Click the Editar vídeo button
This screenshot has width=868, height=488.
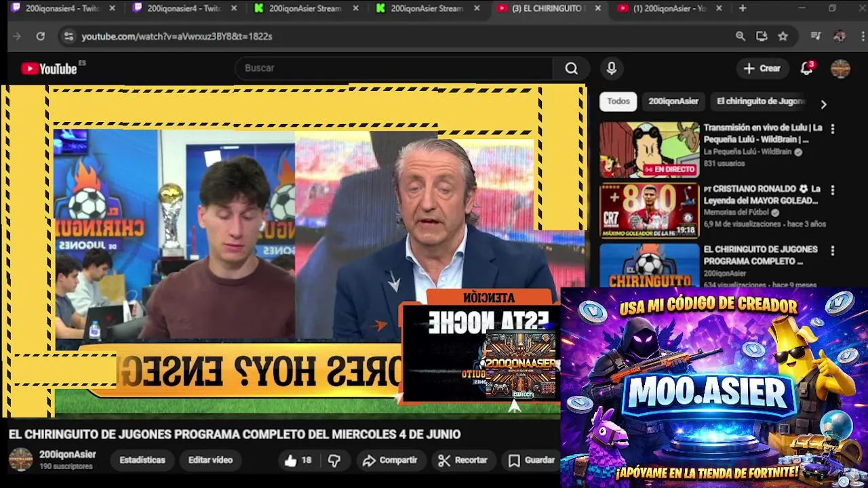tap(210, 460)
